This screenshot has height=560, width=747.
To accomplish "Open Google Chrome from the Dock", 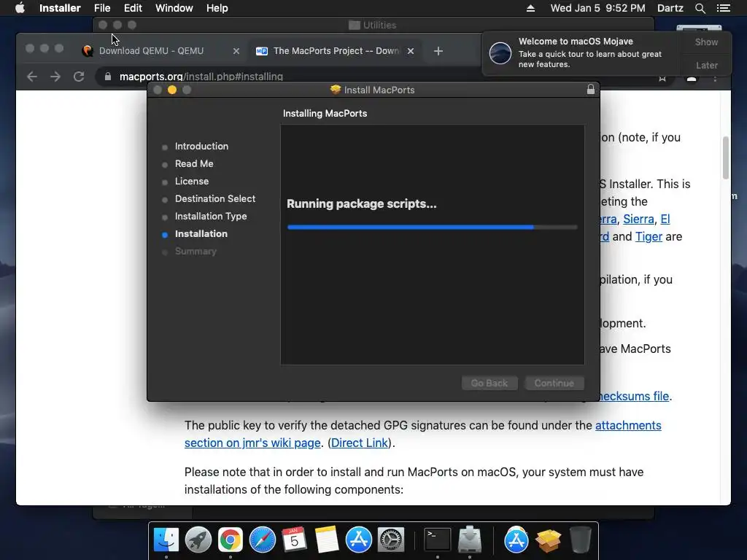I will (230, 540).
